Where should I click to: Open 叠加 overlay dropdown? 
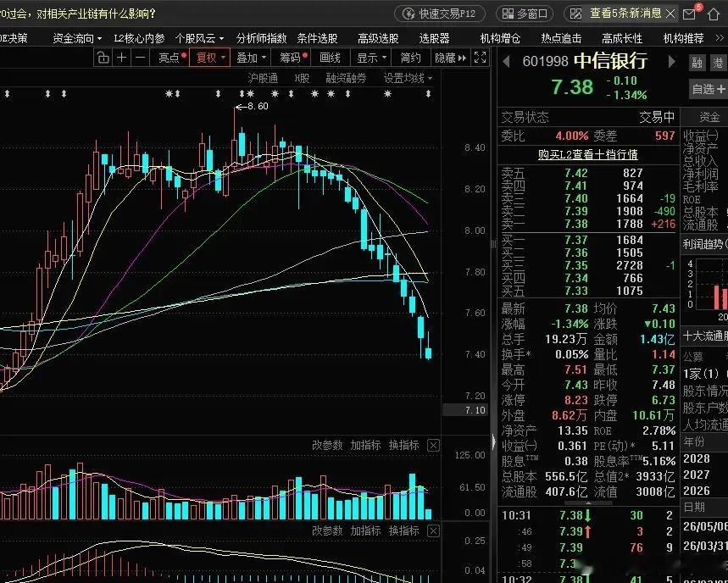point(251,58)
